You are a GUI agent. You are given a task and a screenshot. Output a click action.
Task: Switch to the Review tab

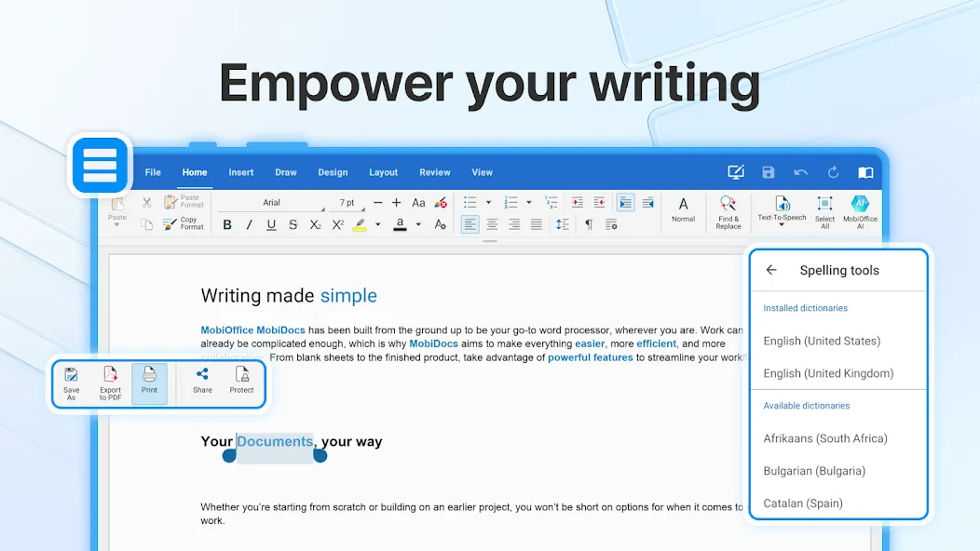coord(434,172)
